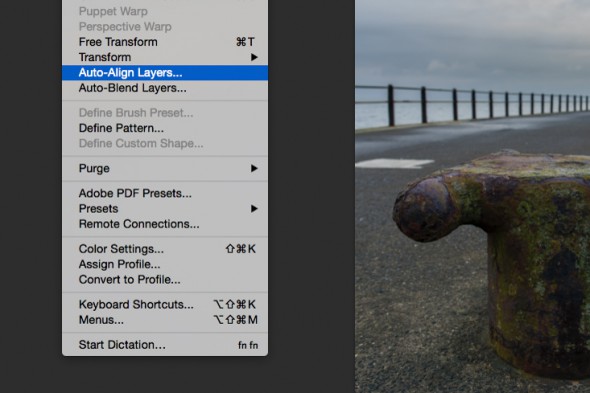This screenshot has width=590, height=393.
Task: Open the Transform submenu
Action: (165, 57)
